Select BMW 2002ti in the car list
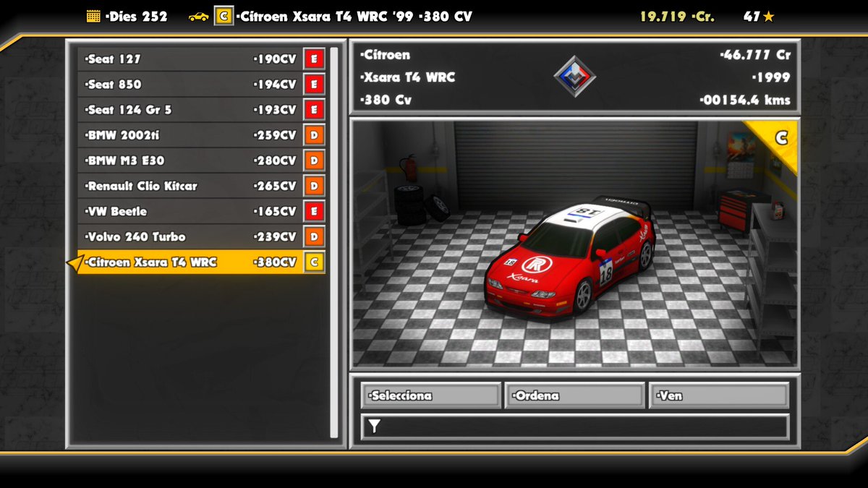 pos(201,135)
